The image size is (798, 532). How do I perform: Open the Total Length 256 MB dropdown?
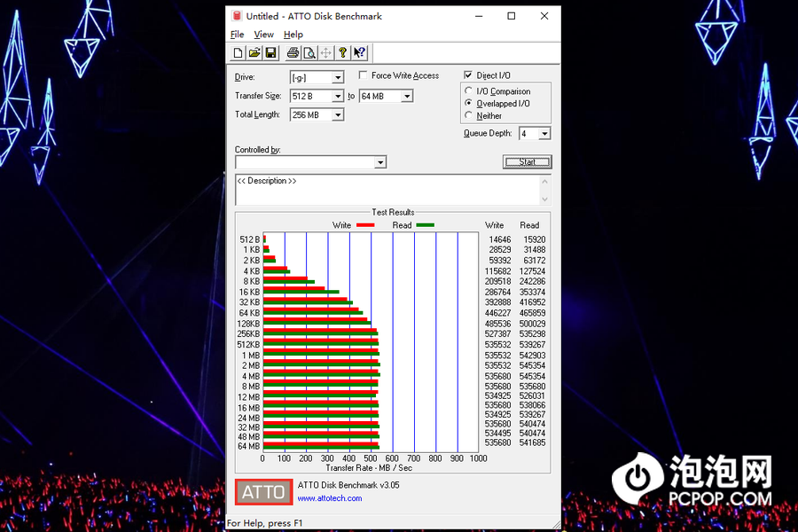coord(338,115)
